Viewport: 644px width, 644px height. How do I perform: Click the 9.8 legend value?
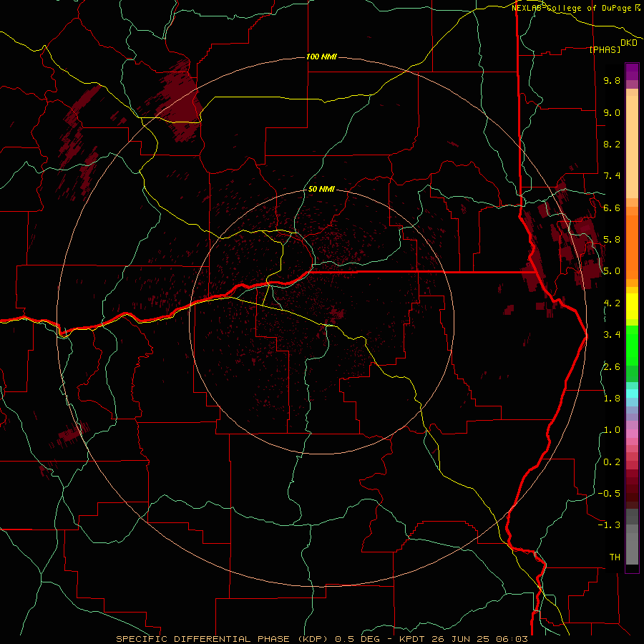[612, 80]
